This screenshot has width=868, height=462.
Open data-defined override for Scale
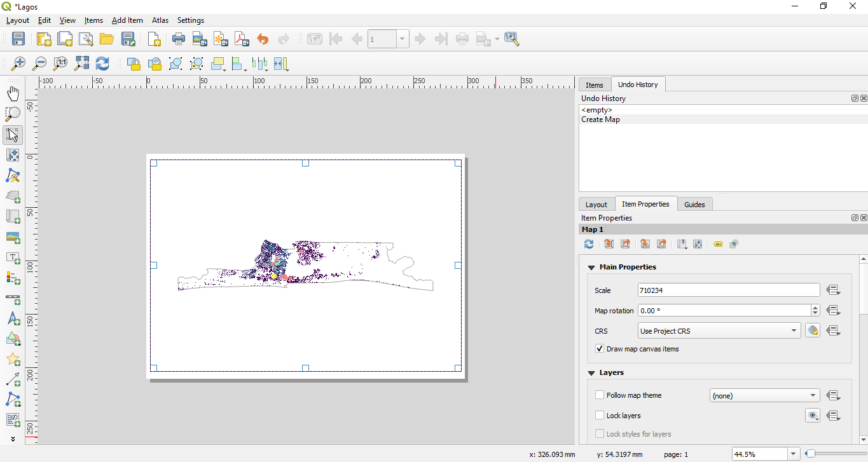(834, 290)
